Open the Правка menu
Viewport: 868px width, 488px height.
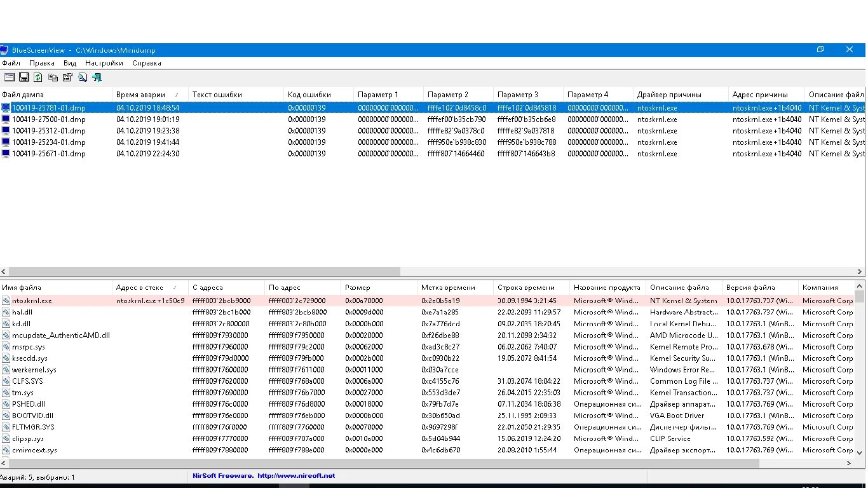42,63
